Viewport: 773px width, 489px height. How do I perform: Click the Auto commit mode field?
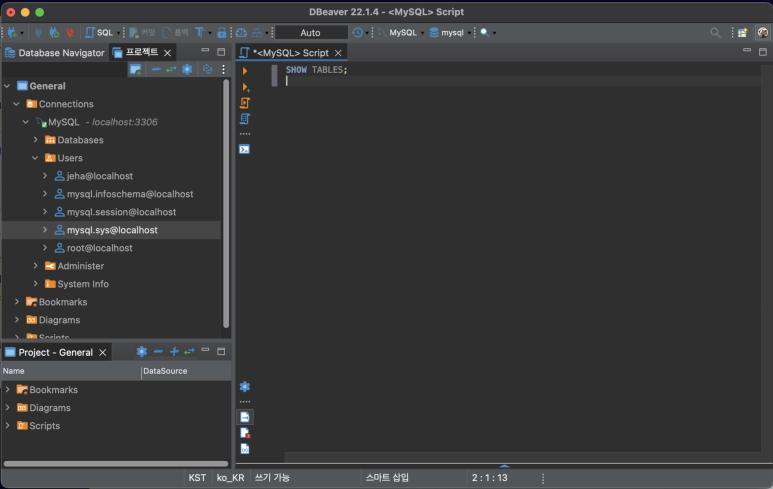pos(311,33)
